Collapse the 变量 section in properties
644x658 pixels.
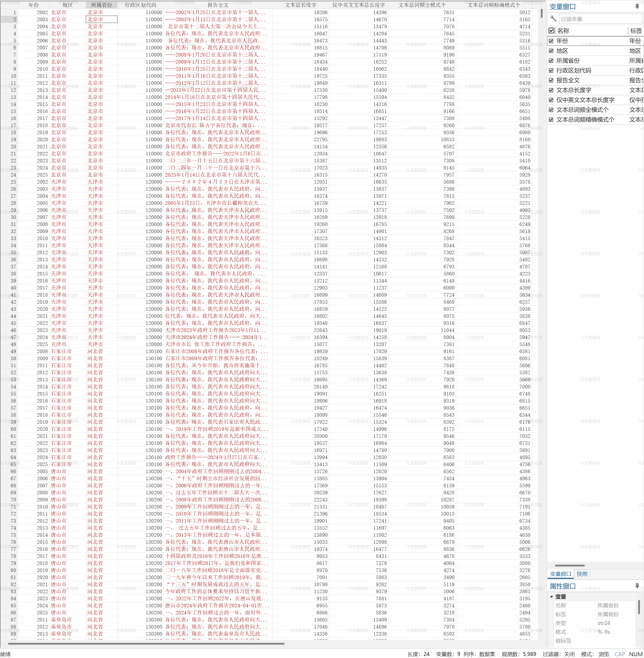click(551, 596)
